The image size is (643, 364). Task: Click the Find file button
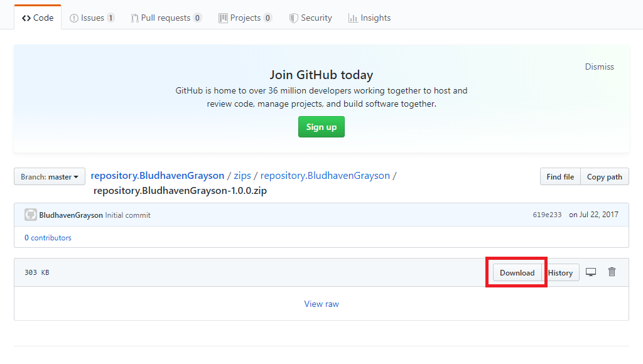pos(560,177)
